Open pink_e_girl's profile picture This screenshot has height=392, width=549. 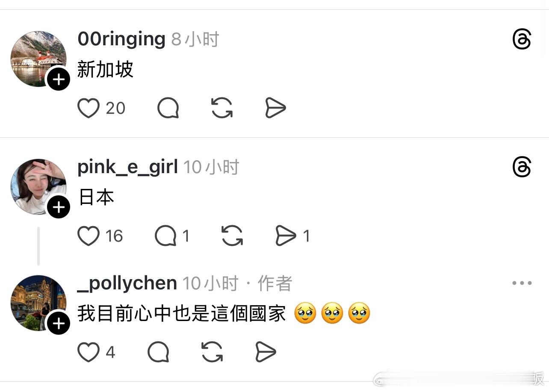coord(38,187)
